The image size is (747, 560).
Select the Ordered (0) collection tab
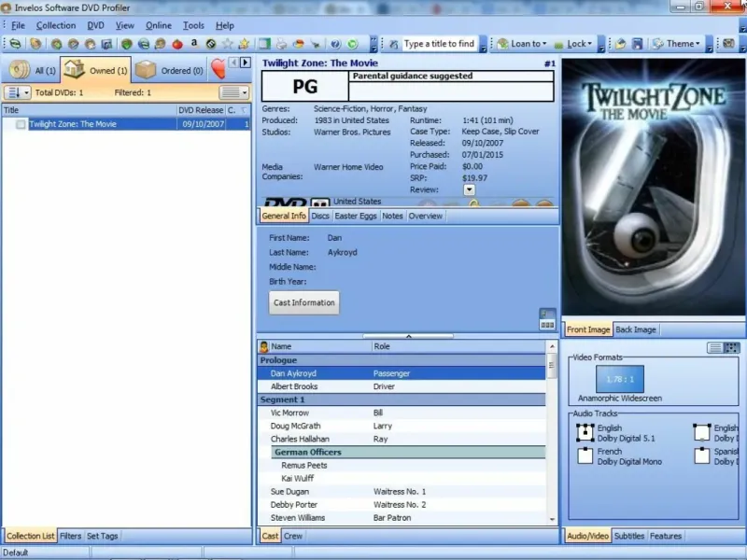171,71
